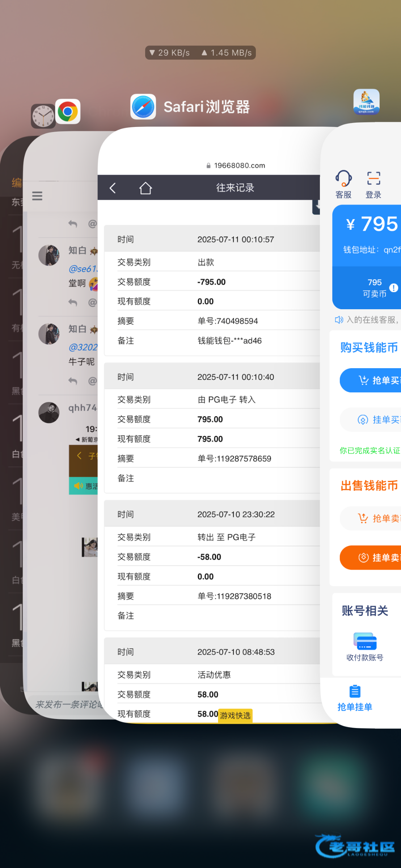Viewport: 401px width, 868px height.
Task: Tap the info icon beside 可卖币
Action: pyautogui.click(x=393, y=288)
